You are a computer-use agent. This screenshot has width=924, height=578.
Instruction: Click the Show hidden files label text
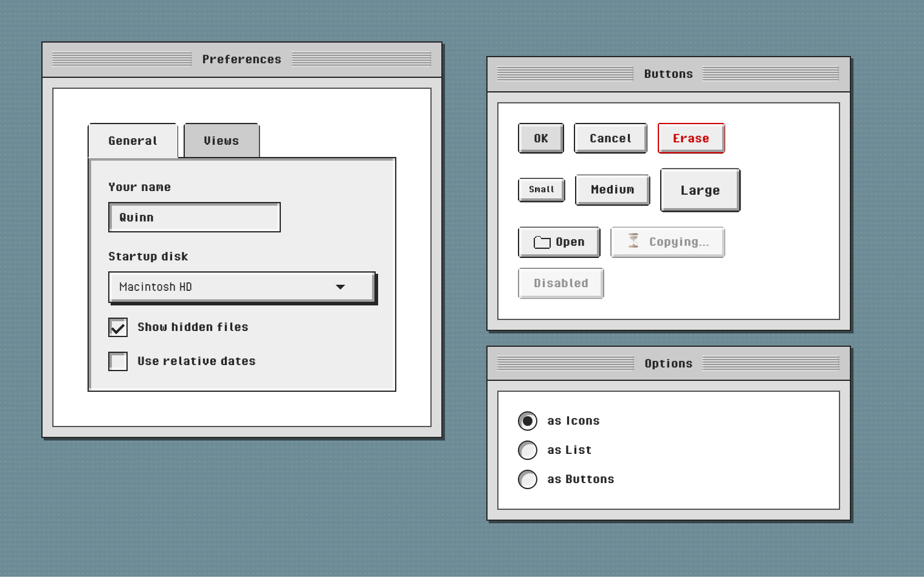pos(193,327)
